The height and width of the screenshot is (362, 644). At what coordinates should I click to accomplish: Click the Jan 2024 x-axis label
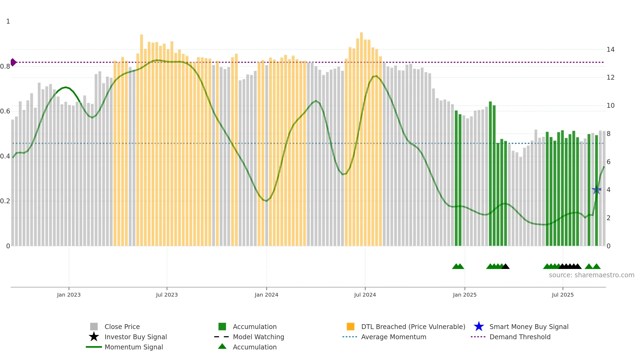point(266,295)
